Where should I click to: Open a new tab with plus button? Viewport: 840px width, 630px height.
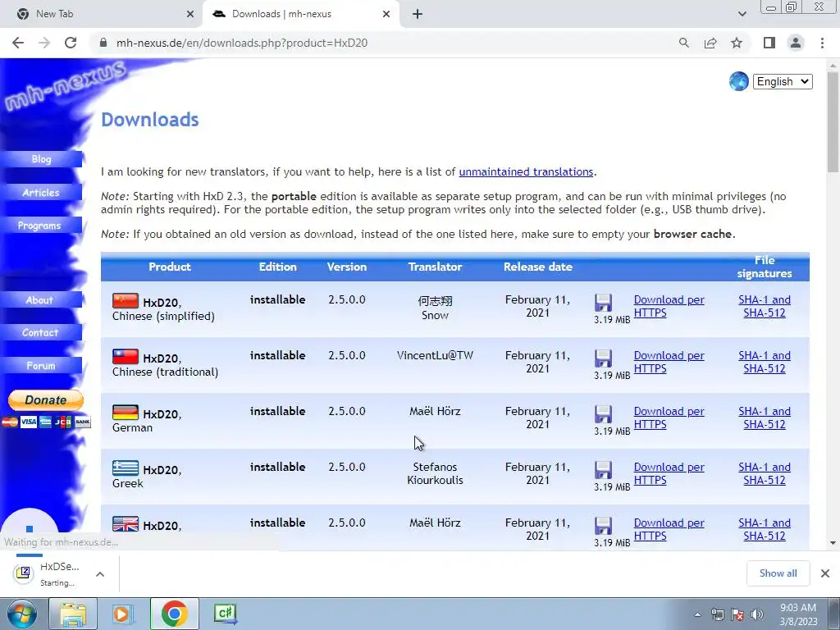tap(418, 15)
